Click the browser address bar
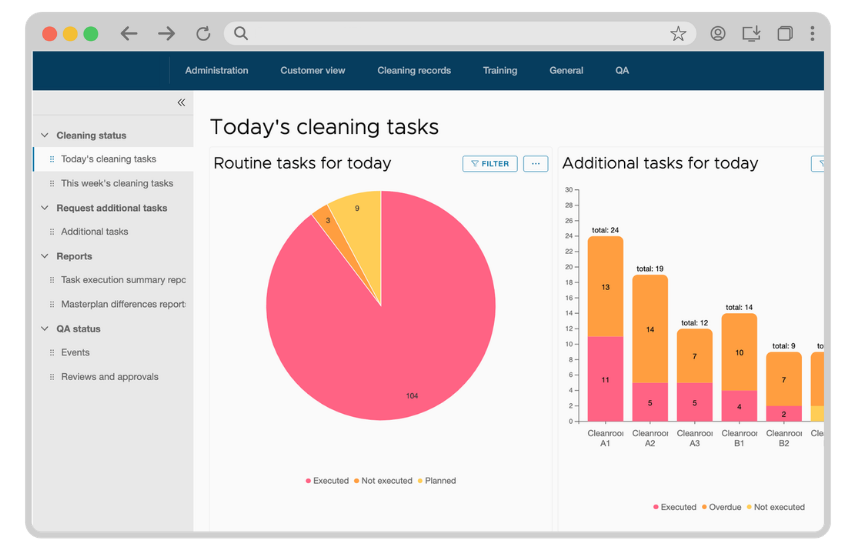 [x=450, y=34]
